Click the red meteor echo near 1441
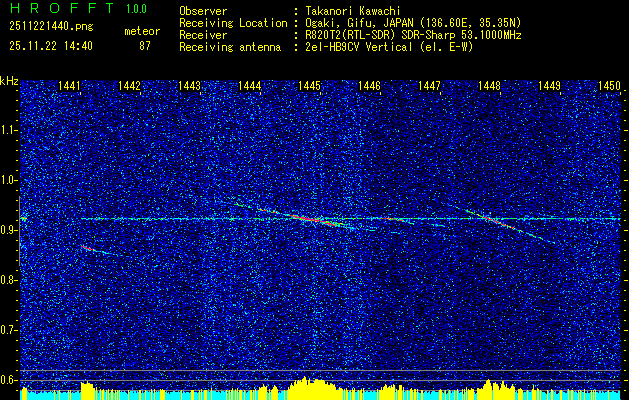 [x=88, y=248]
